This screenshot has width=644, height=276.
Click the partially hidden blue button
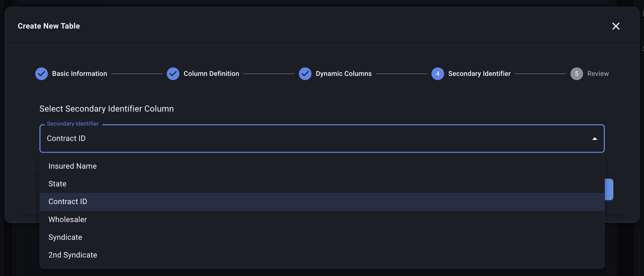pos(609,189)
